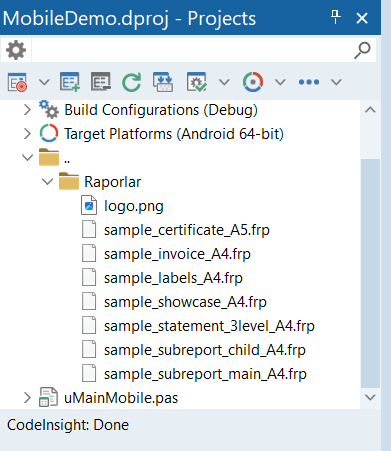Select sample_subreport_main_A4.frp file
The height and width of the screenshot is (451, 391).
point(205,374)
